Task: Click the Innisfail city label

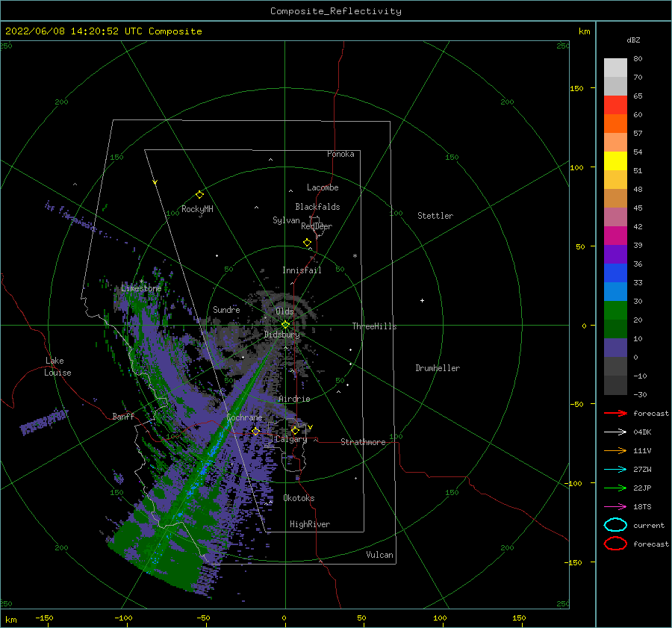Action: 302,270
